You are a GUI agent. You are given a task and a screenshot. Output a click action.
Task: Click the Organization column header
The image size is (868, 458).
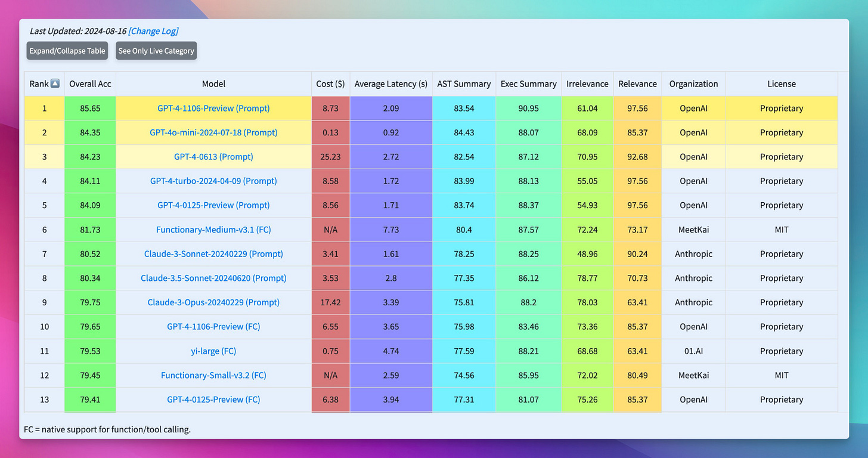693,84
